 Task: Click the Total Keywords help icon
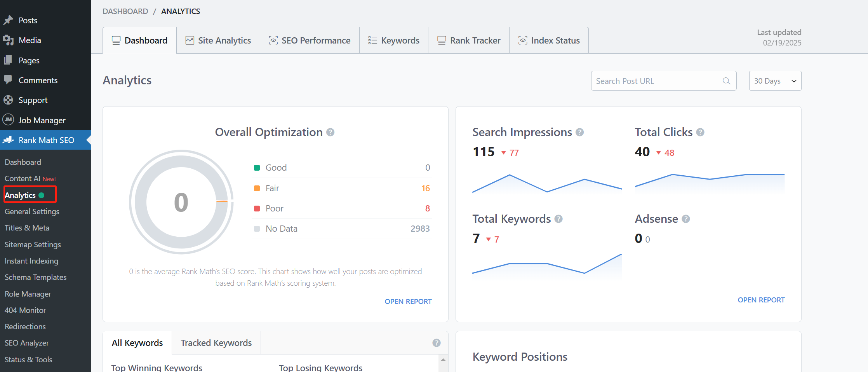[558, 219]
